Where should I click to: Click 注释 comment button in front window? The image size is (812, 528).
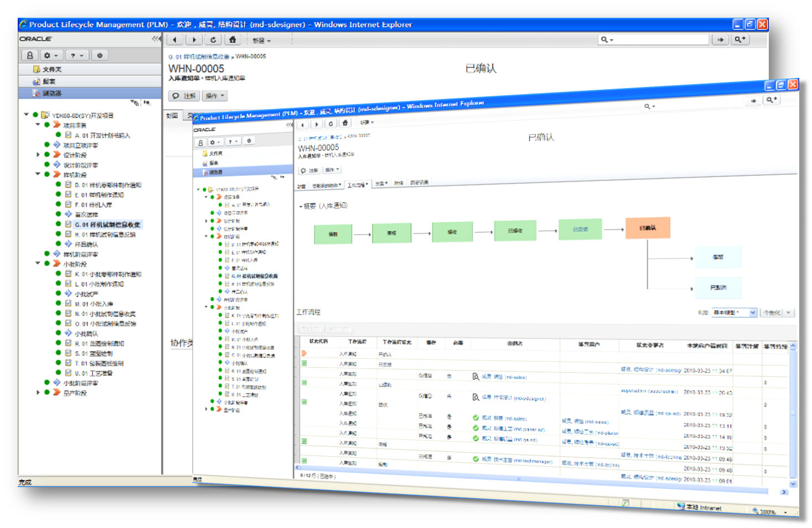click(x=310, y=170)
